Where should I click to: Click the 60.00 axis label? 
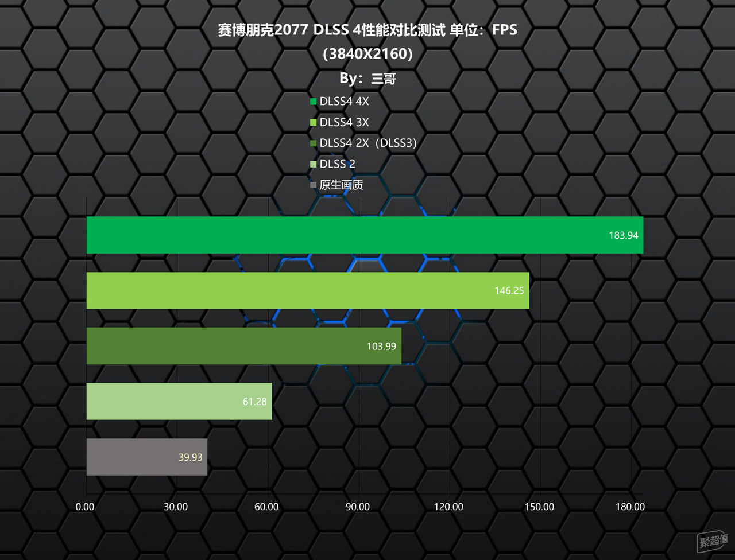click(266, 507)
